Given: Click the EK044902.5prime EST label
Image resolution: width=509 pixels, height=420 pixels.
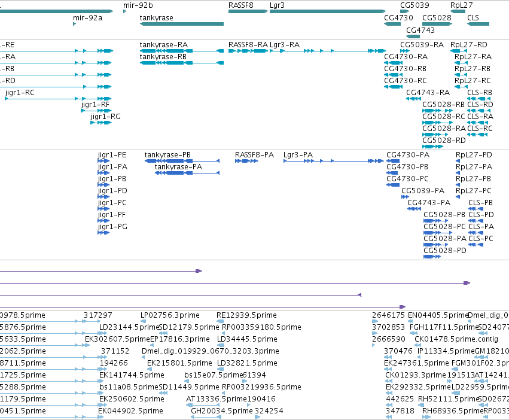Looking at the screenshot, I should (x=130, y=410).
